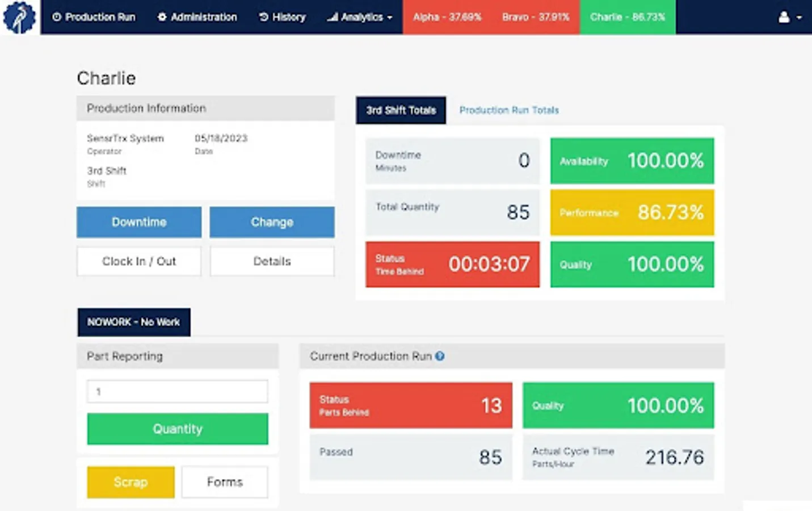This screenshot has height=511, width=812.
Task: Open the Administration menu
Action: coord(197,17)
